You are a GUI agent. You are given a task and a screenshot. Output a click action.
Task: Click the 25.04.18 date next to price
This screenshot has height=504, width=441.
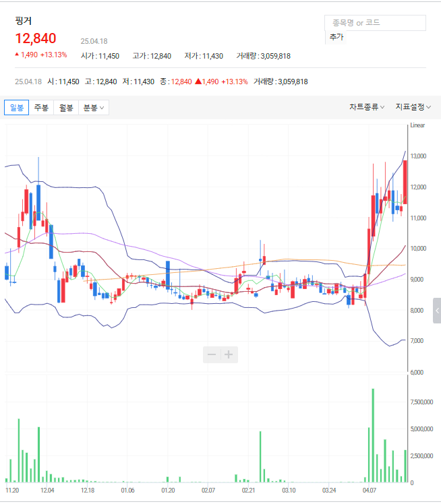point(94,41)
